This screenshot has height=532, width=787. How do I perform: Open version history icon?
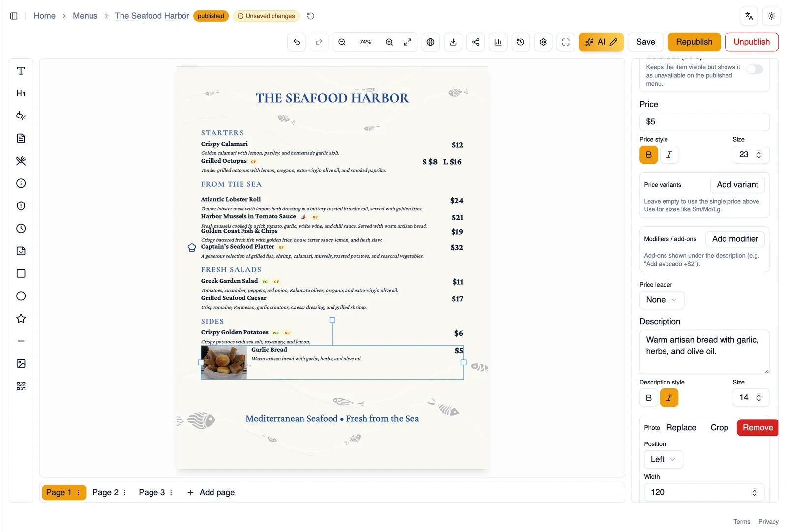tap(520, 42)
